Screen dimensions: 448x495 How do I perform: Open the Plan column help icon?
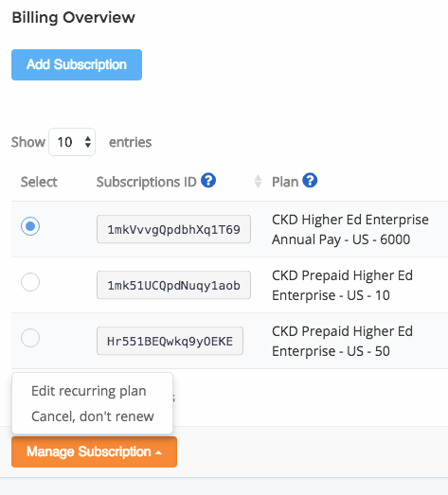[310, 181]
